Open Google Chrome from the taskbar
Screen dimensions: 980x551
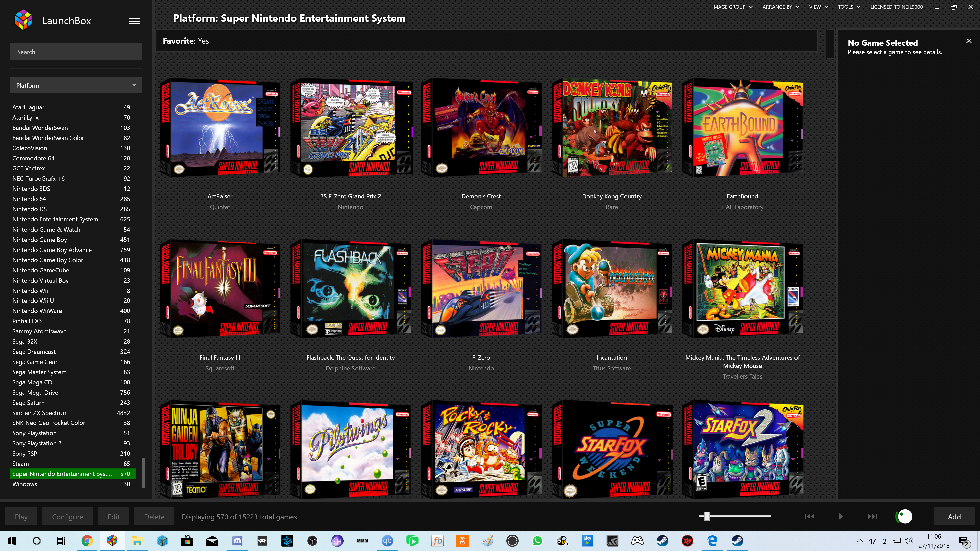87,541
